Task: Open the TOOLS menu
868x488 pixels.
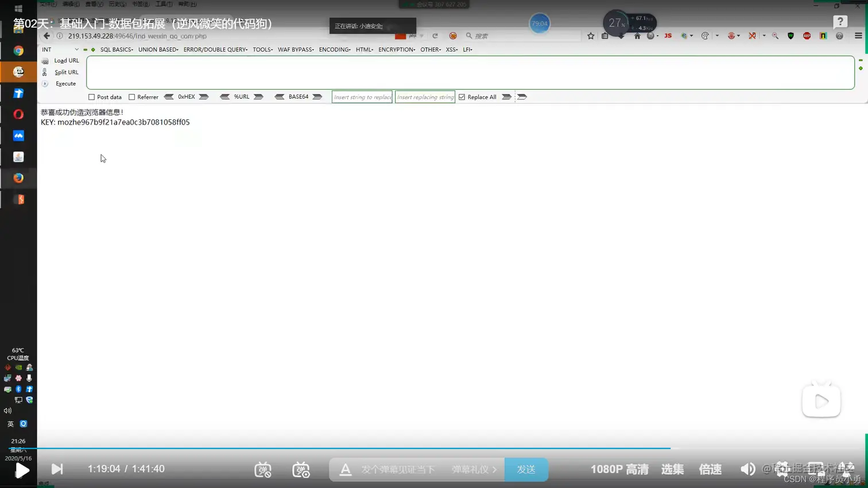Action: [262, 49]
